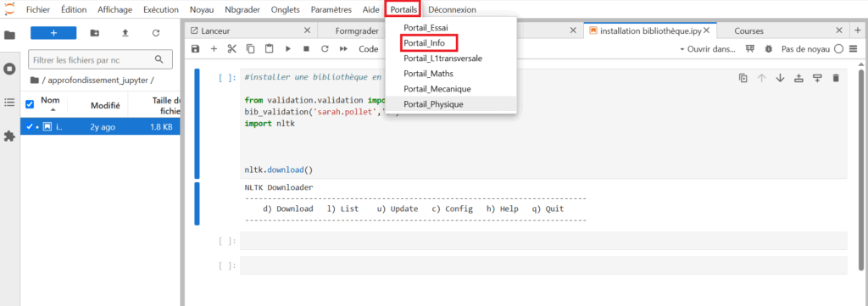868x306 pixels.
Task: Refresh the file browser list
Action: tap(156, 33)
